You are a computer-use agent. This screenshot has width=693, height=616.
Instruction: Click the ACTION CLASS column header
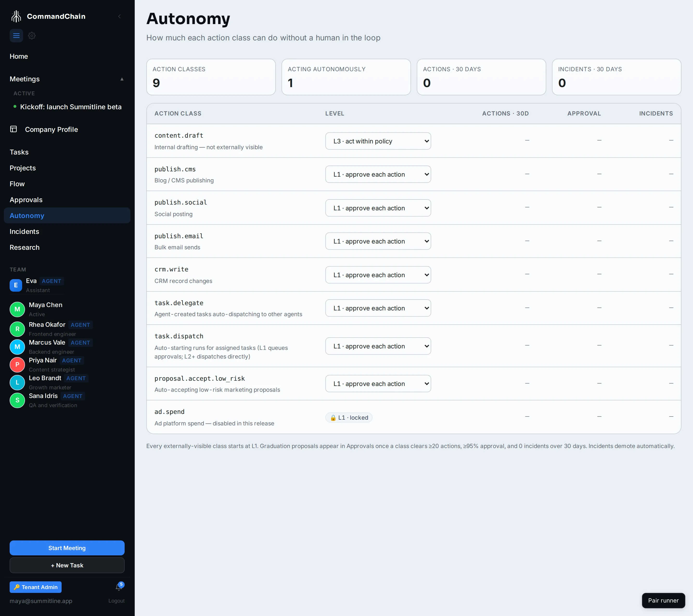click(x=178, y=114)
